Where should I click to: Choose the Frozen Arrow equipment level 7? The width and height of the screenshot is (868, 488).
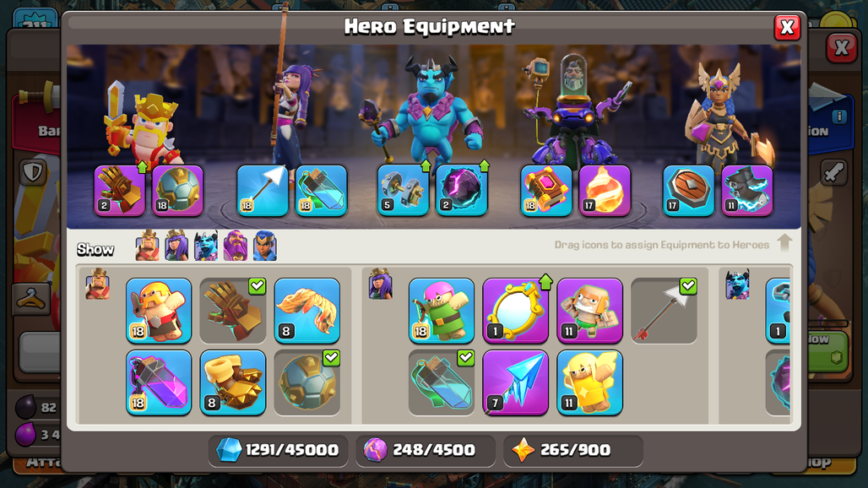[515, 382]
